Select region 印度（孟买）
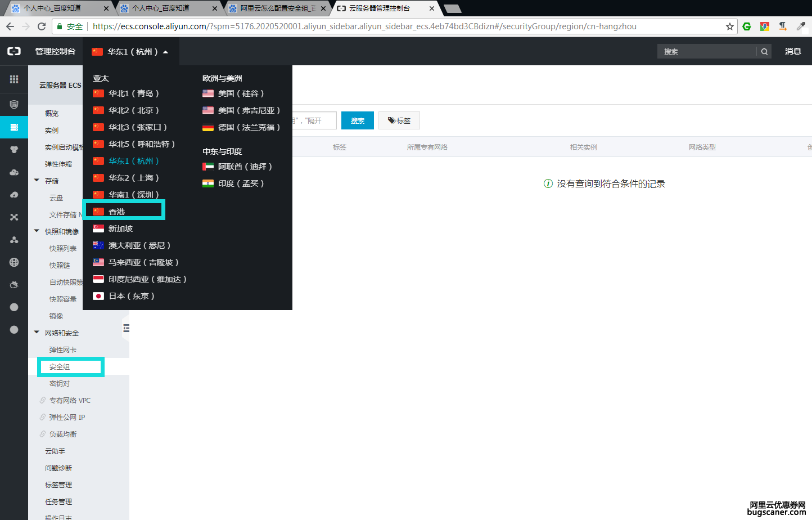Image resolution: width=812 pixels, height=520 pixels. pyautogui.click(x=233, y=183)
